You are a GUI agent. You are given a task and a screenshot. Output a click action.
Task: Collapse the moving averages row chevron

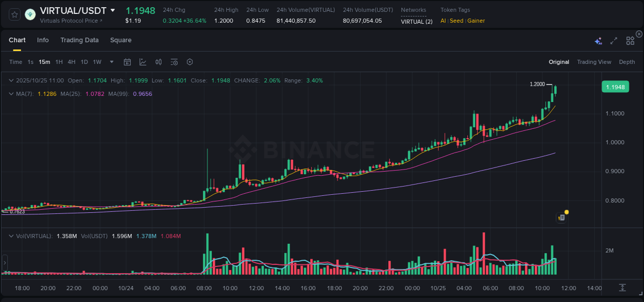[x=11, y=94]
